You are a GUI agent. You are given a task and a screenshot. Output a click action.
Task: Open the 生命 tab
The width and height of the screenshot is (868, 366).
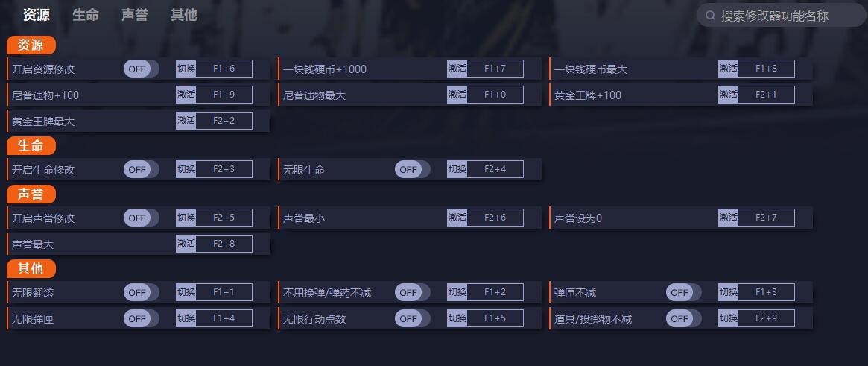pyautogui.click(x=86, y=15)
